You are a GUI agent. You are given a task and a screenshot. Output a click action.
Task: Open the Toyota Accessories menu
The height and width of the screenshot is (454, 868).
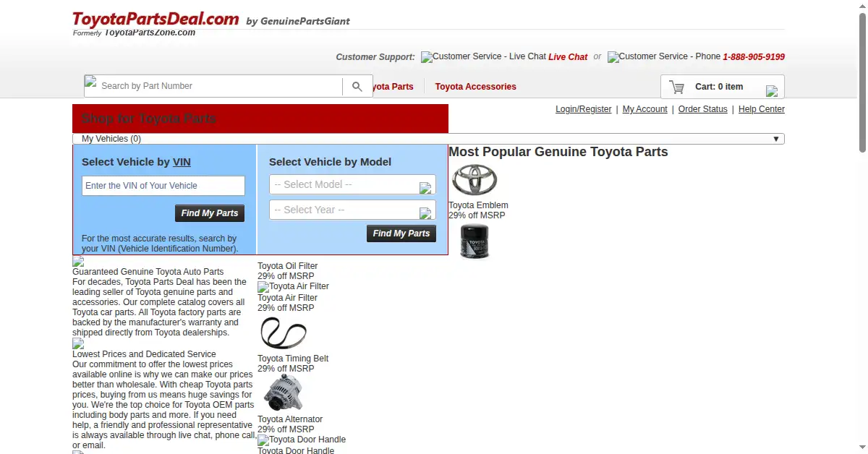pyautogui.click(x=476, y=87)
